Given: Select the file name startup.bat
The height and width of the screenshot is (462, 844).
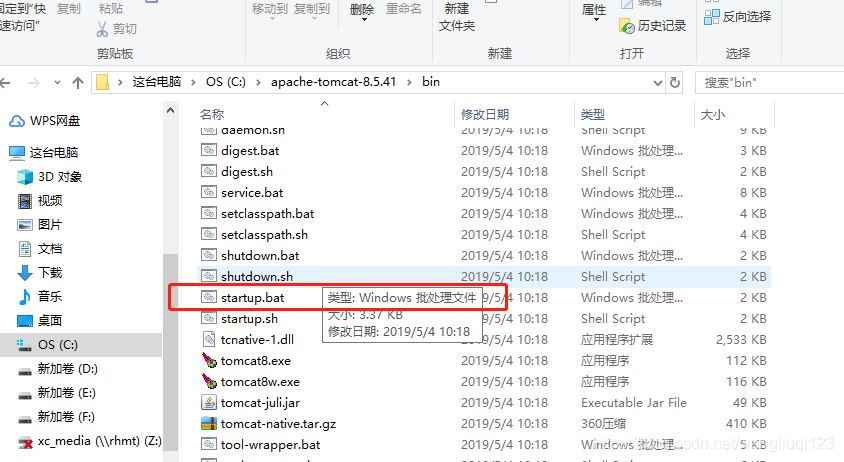Looking at the screenshot, I should (252, 298).
